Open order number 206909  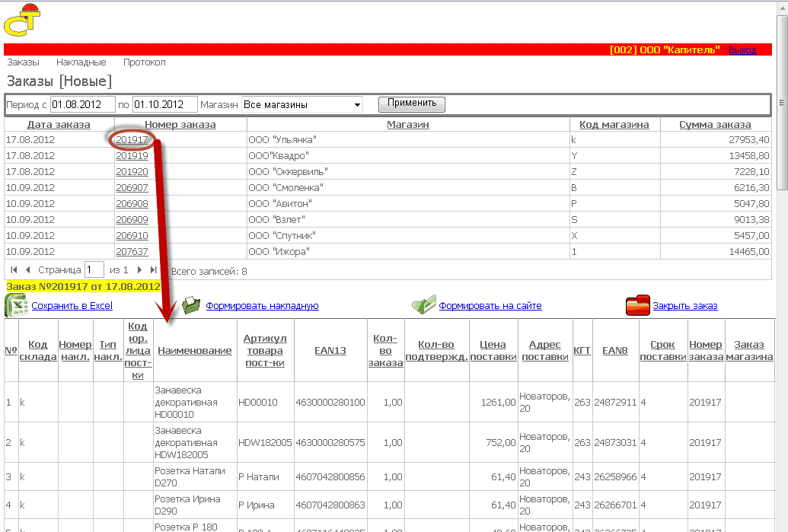pos(132,219)
